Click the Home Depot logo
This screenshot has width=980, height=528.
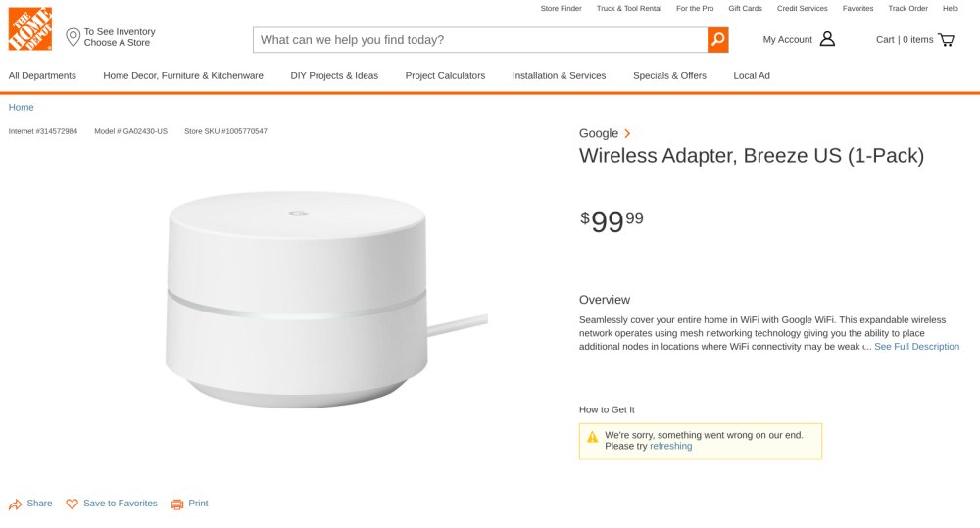tap(30, 29)
